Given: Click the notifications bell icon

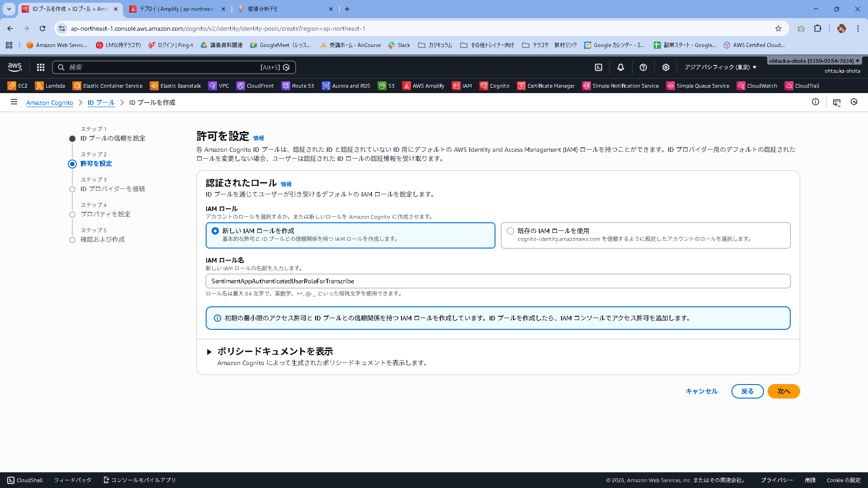Looking at the screenshot, I should (x=621, y=67).
